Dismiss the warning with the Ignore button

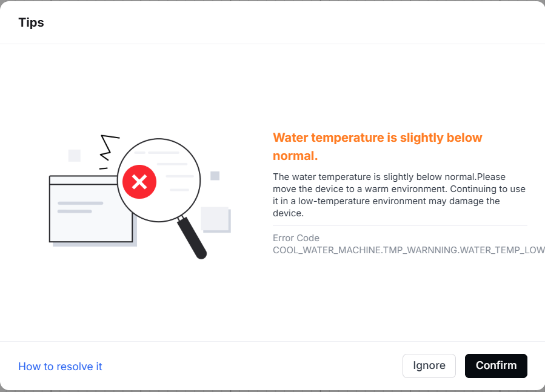tap(429, 365)
